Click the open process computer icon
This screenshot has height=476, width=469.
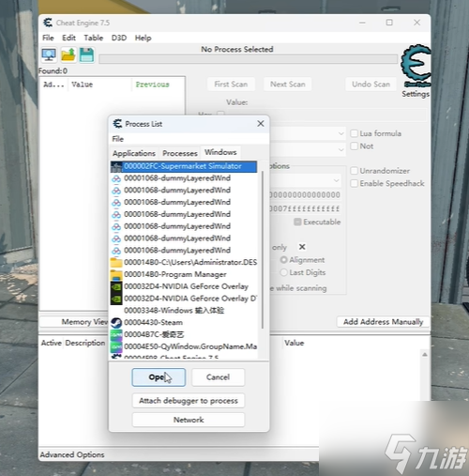tap(49, 55)
